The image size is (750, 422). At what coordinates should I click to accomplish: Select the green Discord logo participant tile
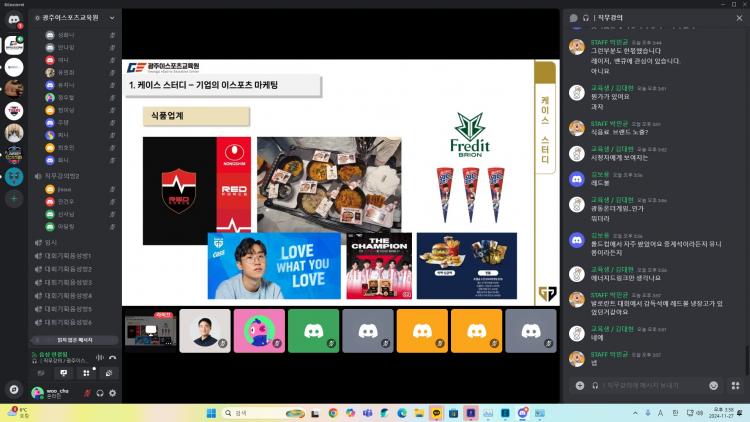click(x=313, y=331)
